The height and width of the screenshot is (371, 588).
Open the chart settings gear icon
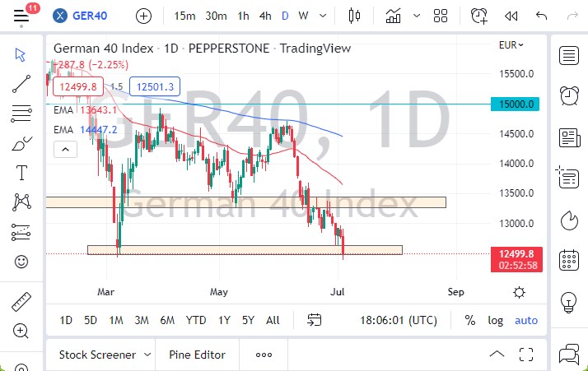click(x=519, y=292)
